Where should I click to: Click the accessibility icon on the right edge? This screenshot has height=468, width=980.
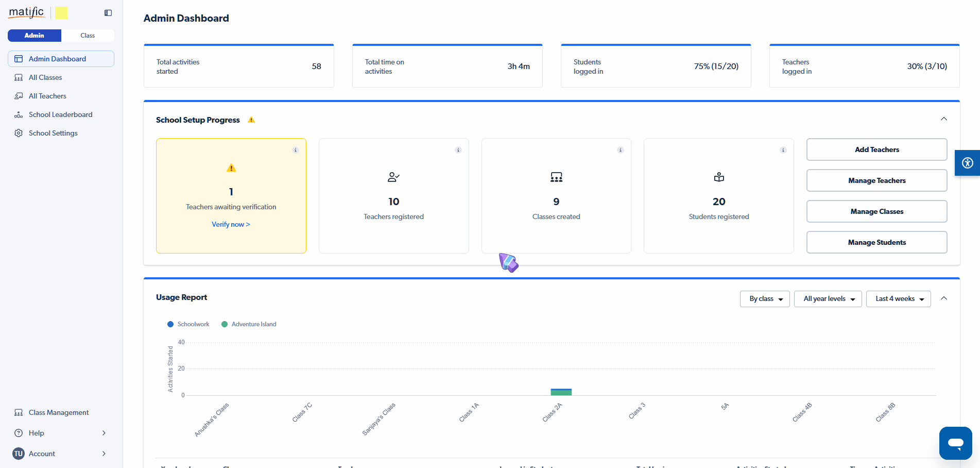[x=968, y=163]
